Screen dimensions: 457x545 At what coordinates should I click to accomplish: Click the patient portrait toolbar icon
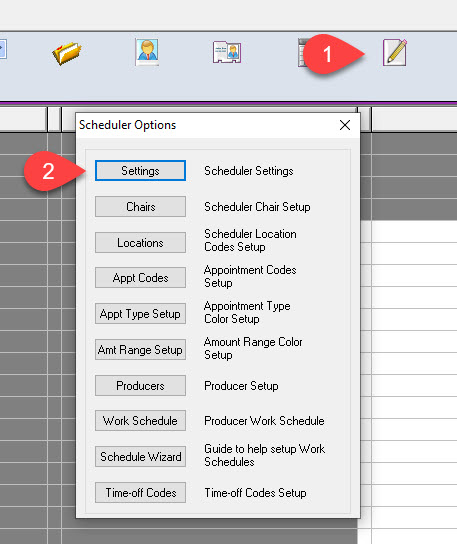click(147, 52)
